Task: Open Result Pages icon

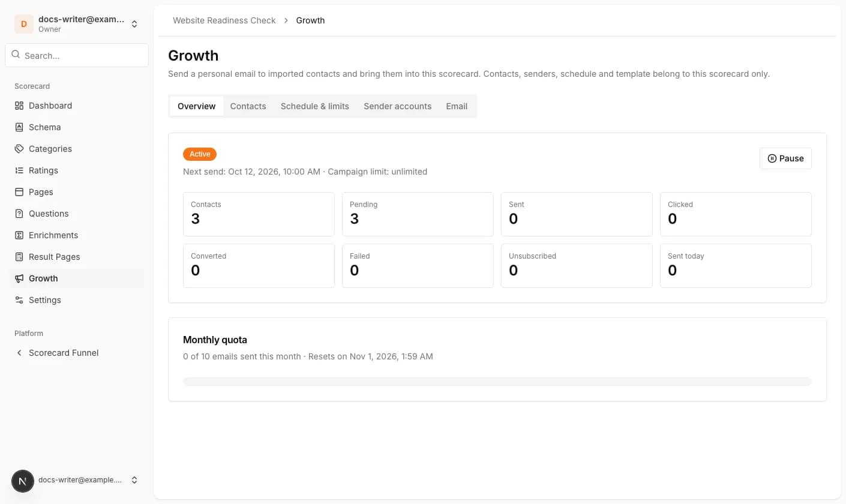Action: tap(19, 257)
